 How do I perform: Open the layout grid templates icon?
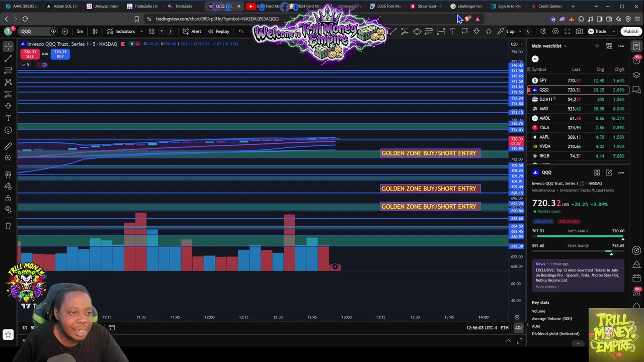(x=151, y=31)
